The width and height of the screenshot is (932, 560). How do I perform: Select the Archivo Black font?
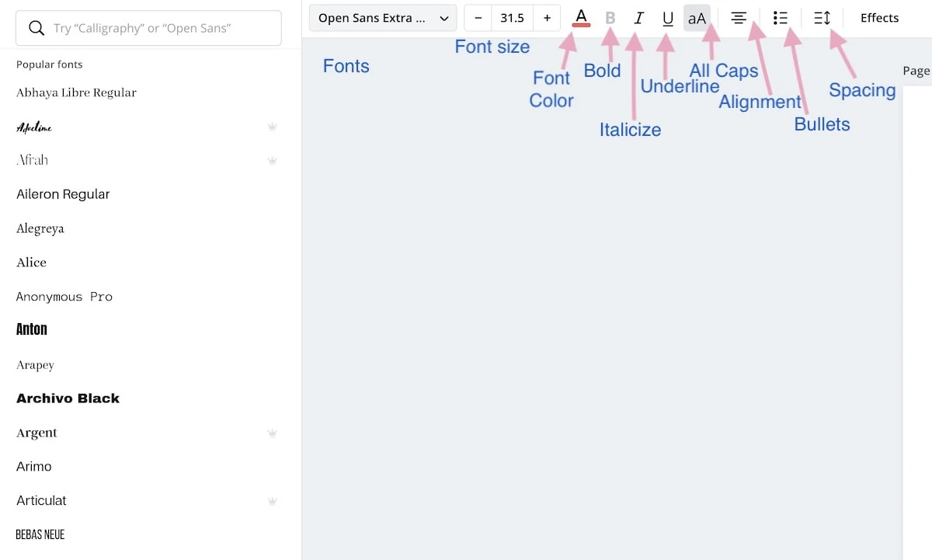click(68, 398)
